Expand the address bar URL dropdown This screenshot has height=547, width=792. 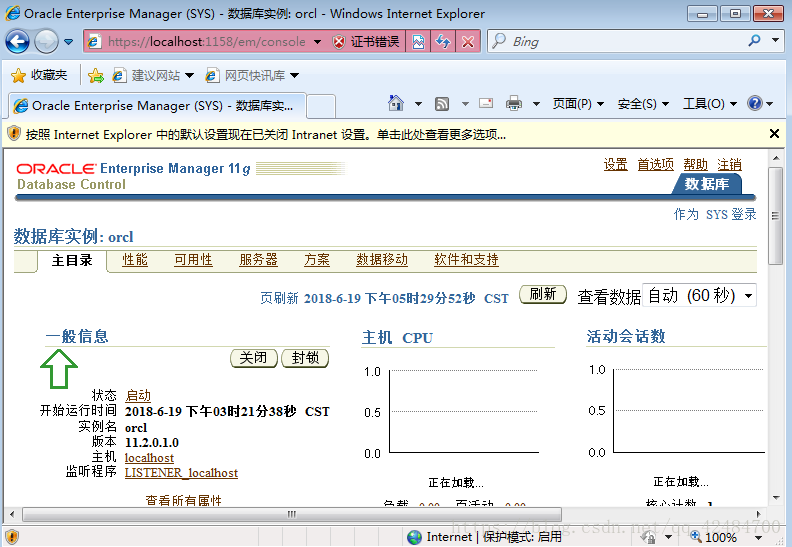317,41
